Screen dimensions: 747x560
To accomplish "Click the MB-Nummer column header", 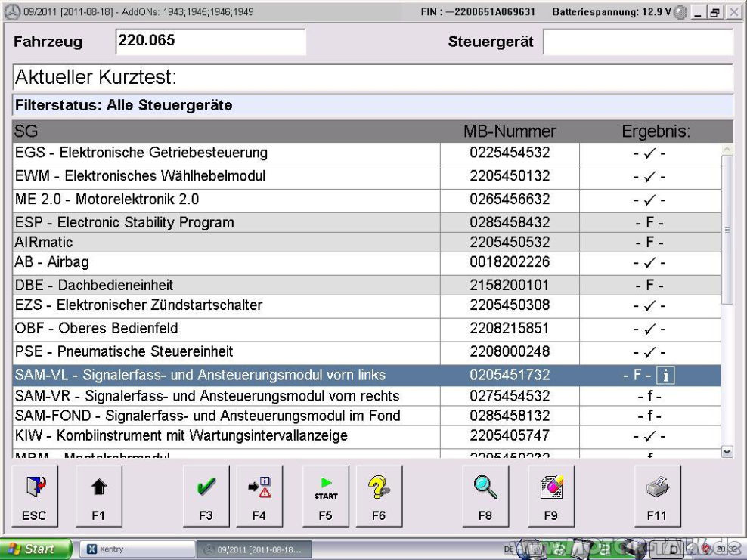I will pos(510,131).
